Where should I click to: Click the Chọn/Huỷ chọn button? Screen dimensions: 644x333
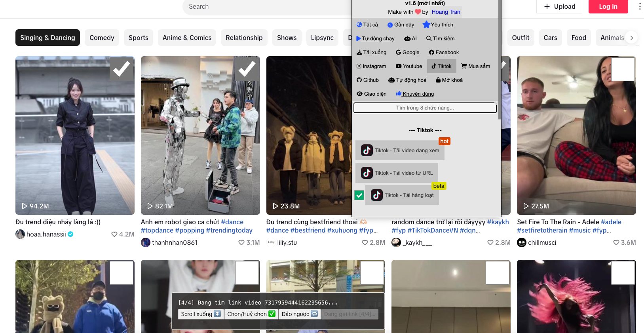(x=251, y=314)
